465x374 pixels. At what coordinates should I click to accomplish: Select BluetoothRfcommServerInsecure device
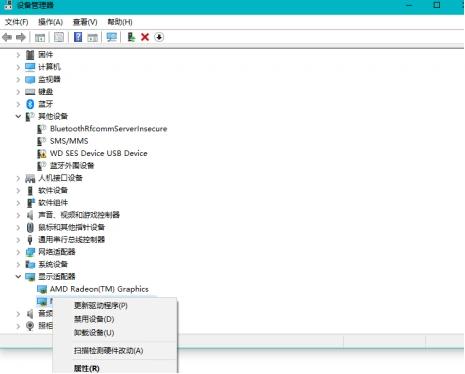pos(109,129)
